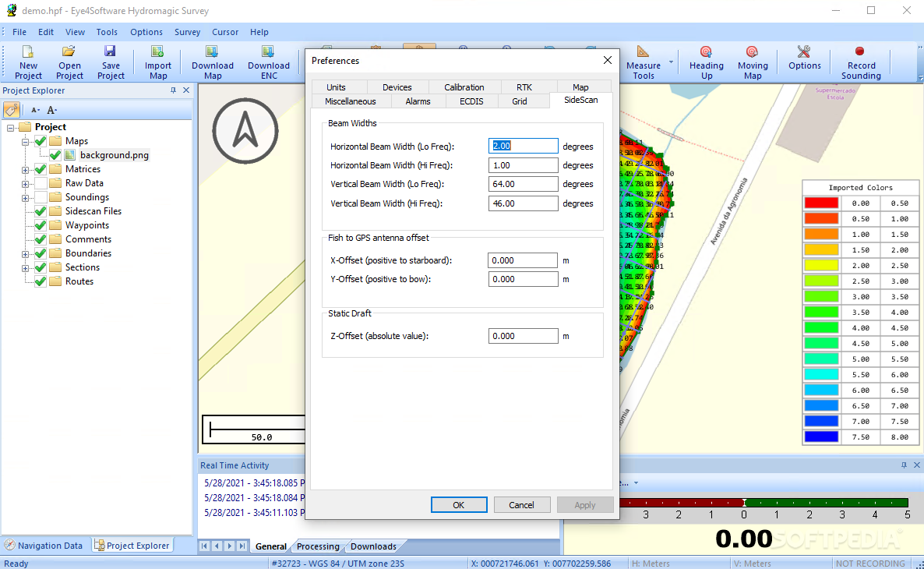Expand the Raw Data tree node
924x569 pixels.
click(x=26, y=184)
